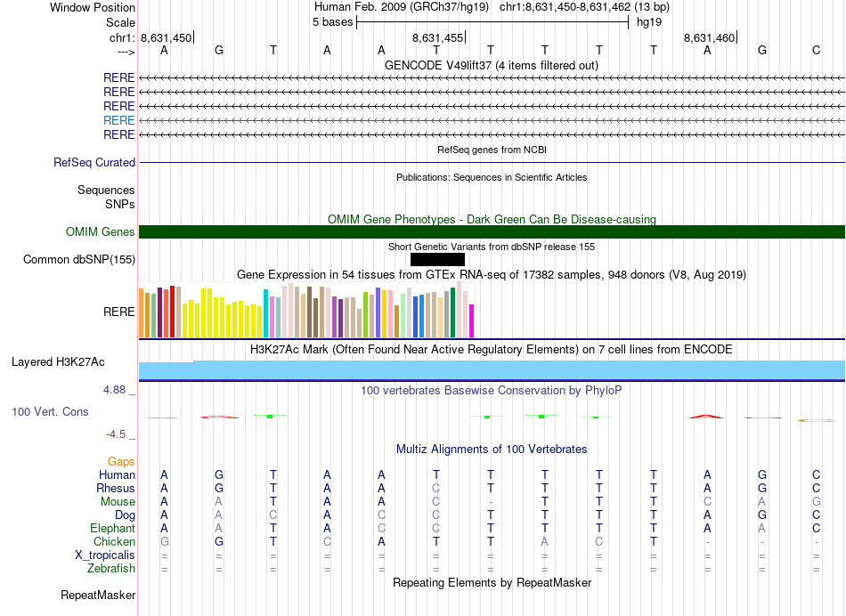Click the 'SNPs' track label
The image size is (846, 616).
[120, 205]
